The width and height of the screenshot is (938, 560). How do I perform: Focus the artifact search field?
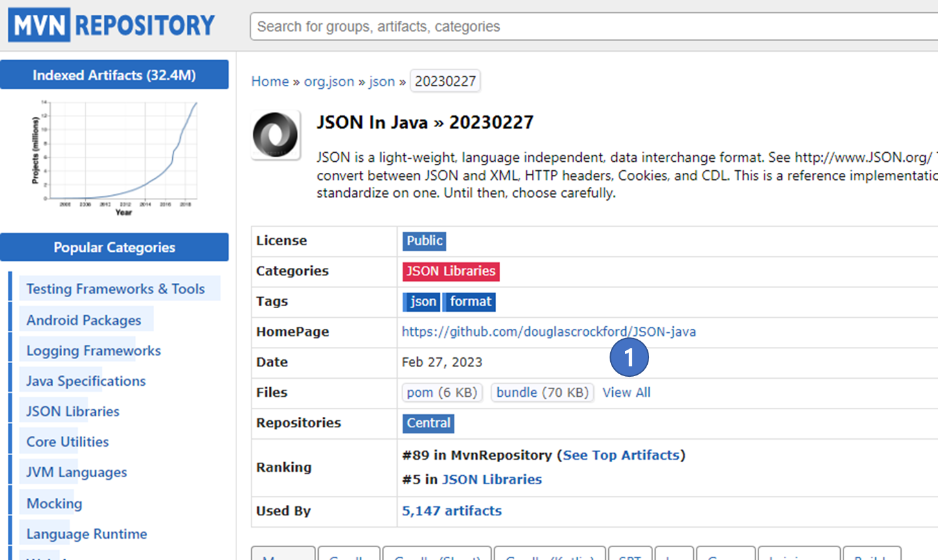pyautogui.click(x=594, y=27)
